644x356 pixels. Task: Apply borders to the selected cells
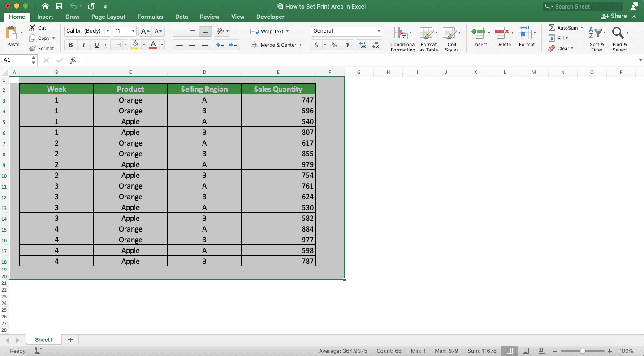pyautogui.click(x=116, y=45)
